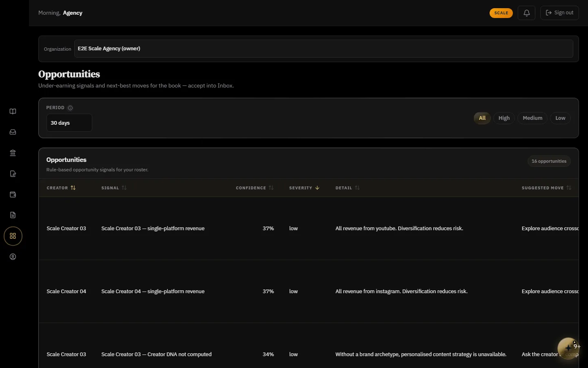This screenshot has height=368, width=588.
Task: Sort table by Confidence column
Action: pos(255,188)
